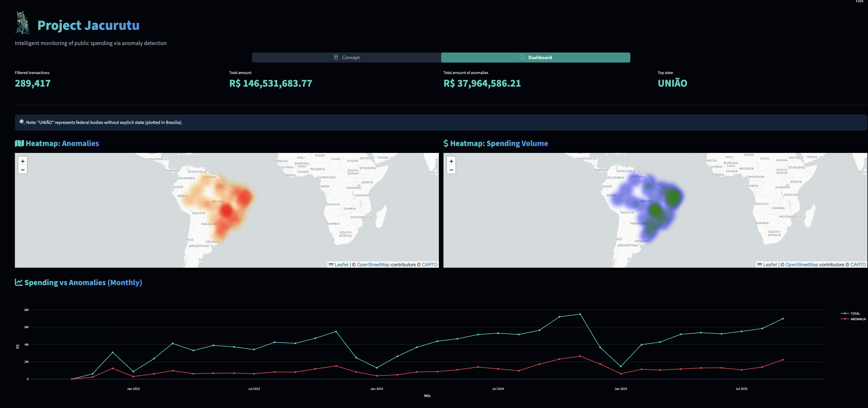The image size is (868, 408).
Task: Click the green hotspot on Spending Volume heatmap
Action: 673,198
